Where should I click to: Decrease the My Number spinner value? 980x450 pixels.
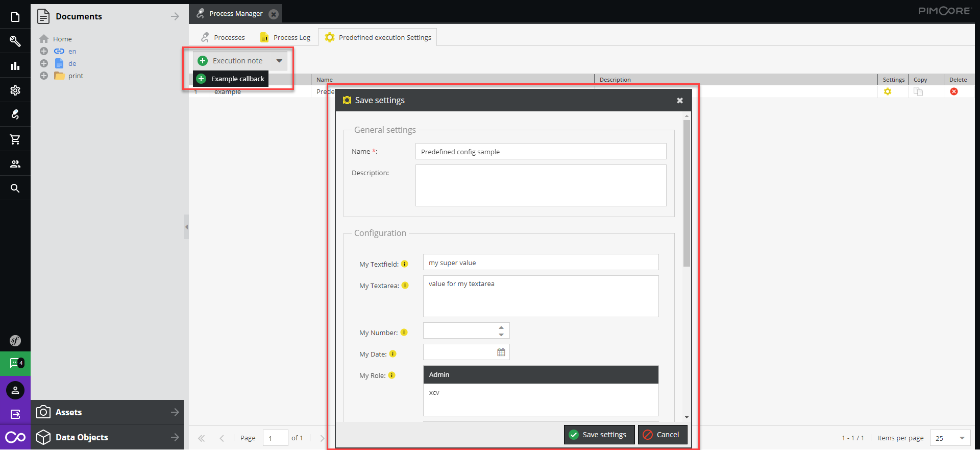[501, 335]
